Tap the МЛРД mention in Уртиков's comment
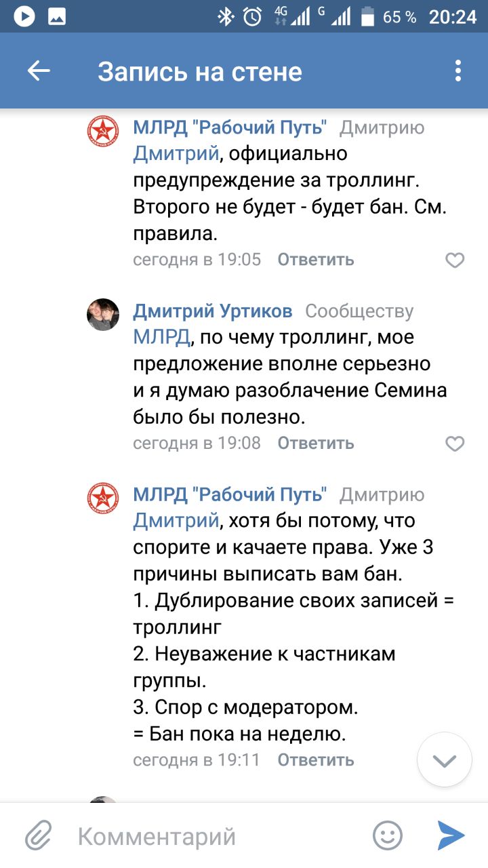This screenshot has height=868, width=488. click(x=162, y=337)
